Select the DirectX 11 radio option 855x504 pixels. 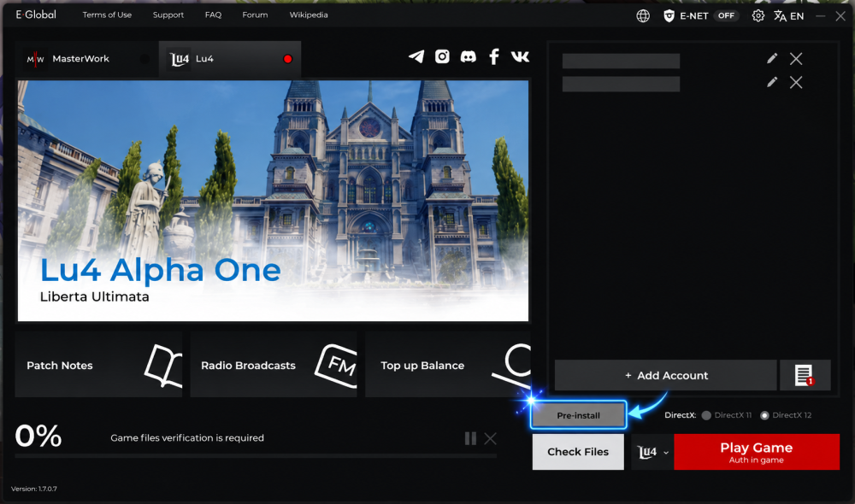(x=706, y=415)
